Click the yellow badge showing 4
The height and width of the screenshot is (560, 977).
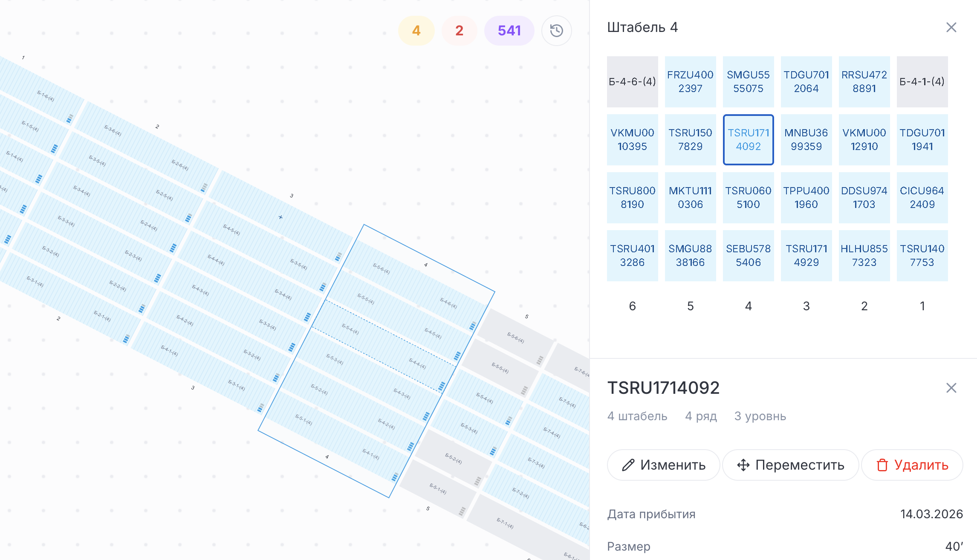click(416, 31)
